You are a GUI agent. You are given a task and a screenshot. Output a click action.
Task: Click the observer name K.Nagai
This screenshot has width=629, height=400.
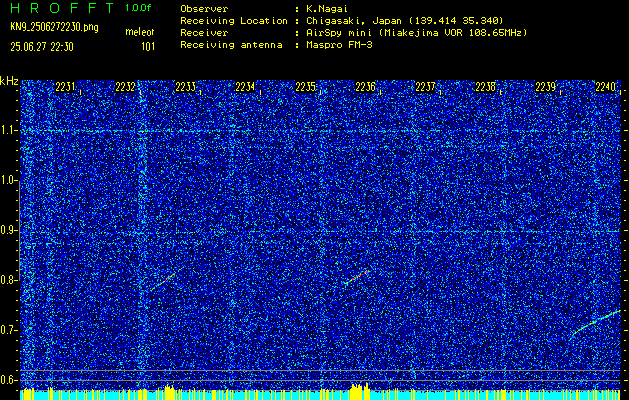tap(327, 9)
